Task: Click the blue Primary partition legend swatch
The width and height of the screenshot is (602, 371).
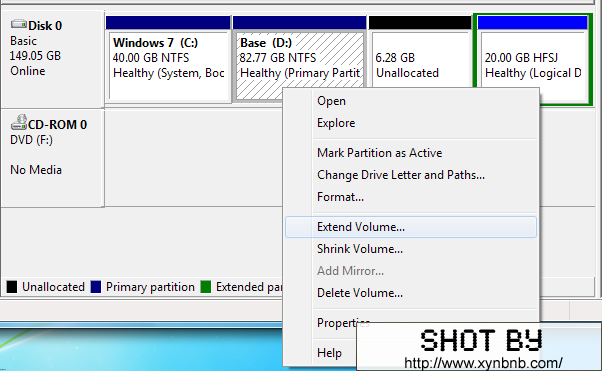Action: coord(96,287)
